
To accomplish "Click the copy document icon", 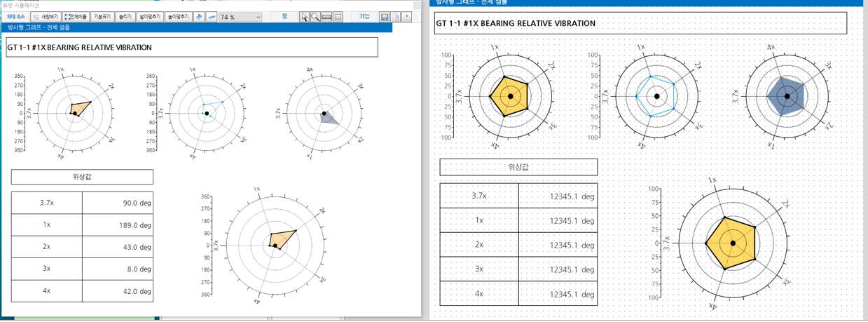I will click(x=396, y=17).
